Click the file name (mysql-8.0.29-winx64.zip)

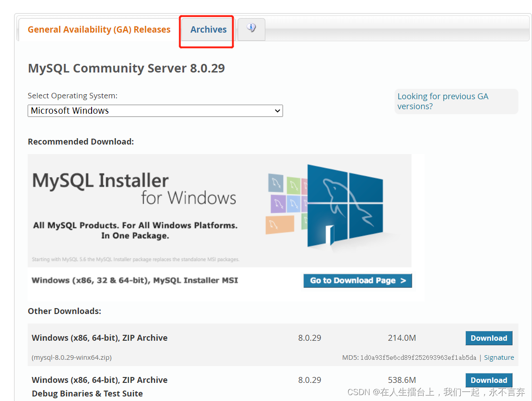point(72,358)
